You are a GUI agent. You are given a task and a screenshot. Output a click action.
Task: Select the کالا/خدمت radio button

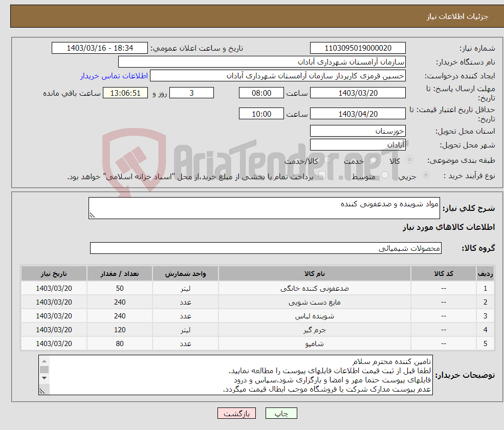pos(327,159)
